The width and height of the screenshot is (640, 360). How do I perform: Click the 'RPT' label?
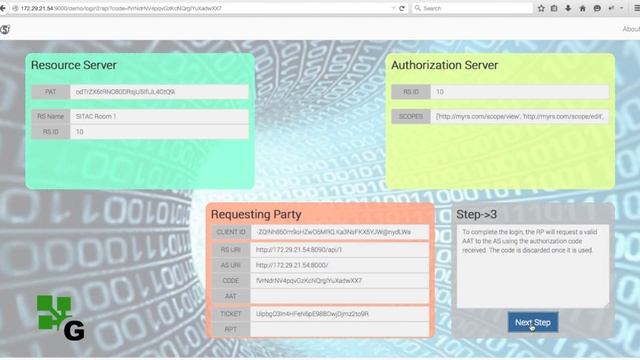(231, 329)
